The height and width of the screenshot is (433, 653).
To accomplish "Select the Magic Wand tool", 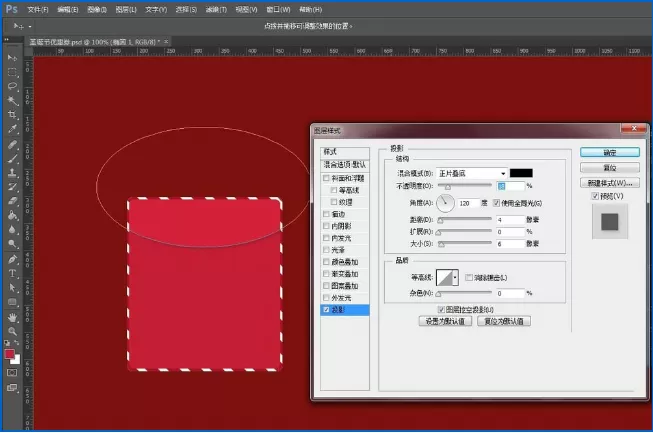I will coord(12,100).
